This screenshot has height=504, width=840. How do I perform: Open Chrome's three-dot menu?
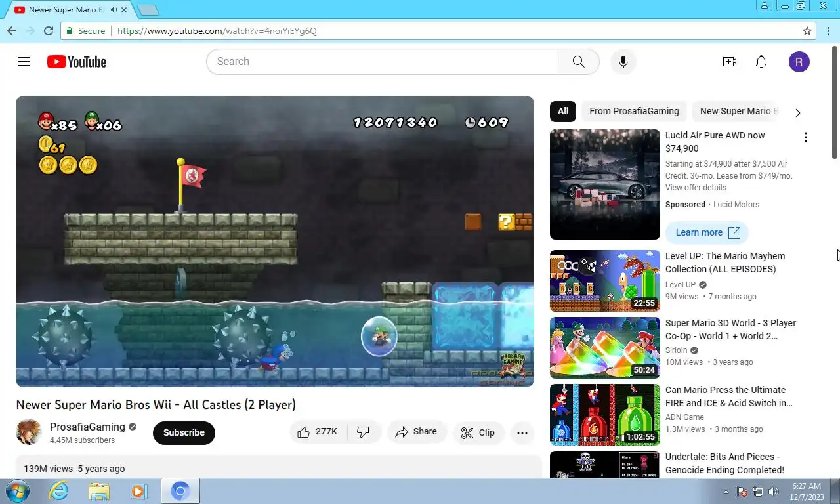828,31
